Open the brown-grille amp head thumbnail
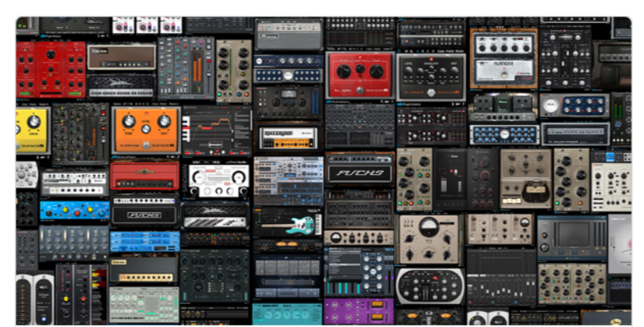 (122, 57)
